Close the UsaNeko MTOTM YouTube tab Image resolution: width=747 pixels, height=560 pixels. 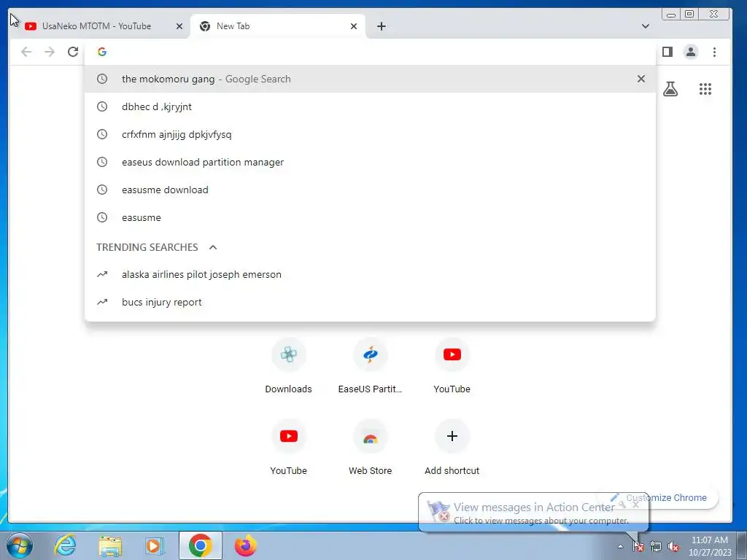tap(179, 26)
